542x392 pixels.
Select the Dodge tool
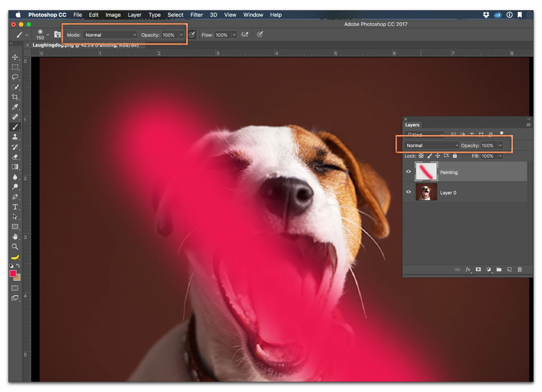click(15, 187)
